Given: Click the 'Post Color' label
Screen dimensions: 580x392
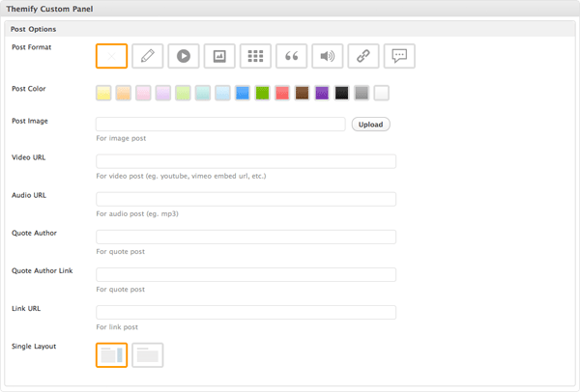Looking at the screenshot, I should point(28,89).
